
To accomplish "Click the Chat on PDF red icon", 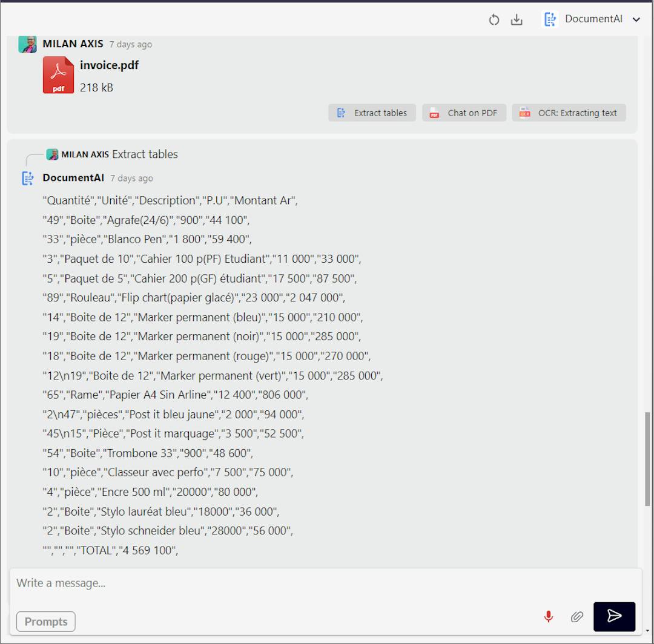I will click(x=434, y=113).
